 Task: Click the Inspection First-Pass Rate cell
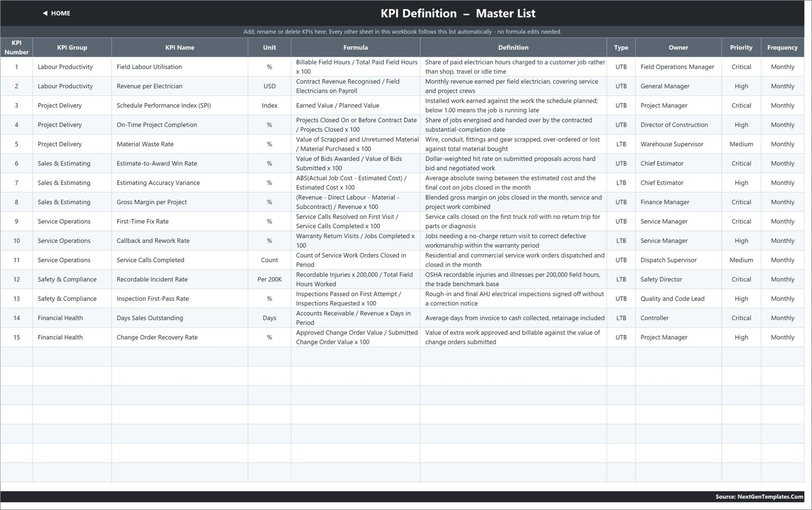180,298
